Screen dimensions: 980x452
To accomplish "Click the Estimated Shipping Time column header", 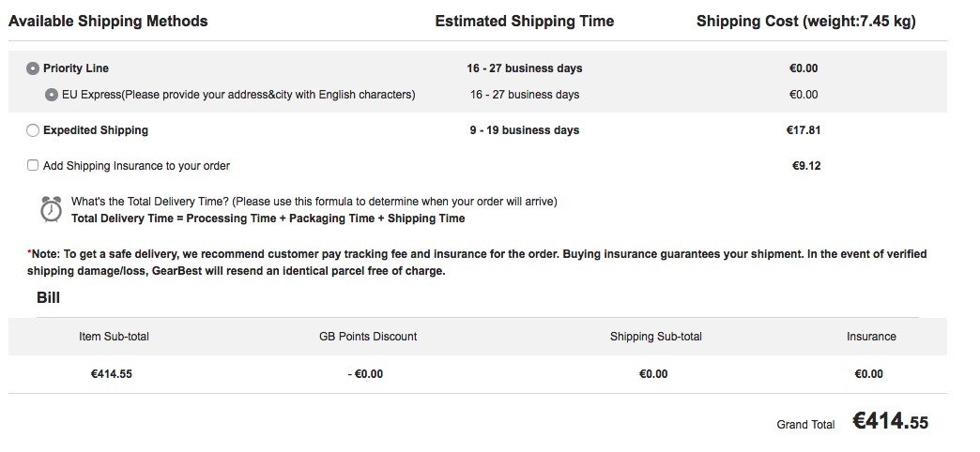I will click(525, 22).
